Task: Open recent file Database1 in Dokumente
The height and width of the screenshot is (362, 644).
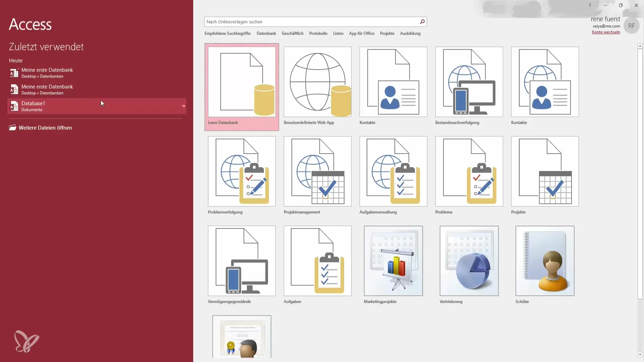Action: [97, 106]
